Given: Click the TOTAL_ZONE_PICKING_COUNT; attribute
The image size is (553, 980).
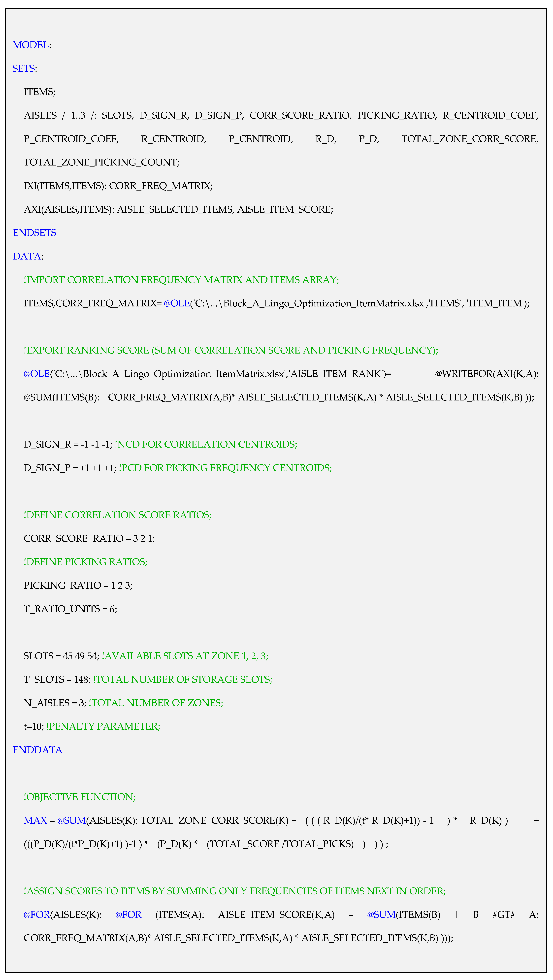Looking at the screenshot, I should pyautogui.click(x=101, y=163).
